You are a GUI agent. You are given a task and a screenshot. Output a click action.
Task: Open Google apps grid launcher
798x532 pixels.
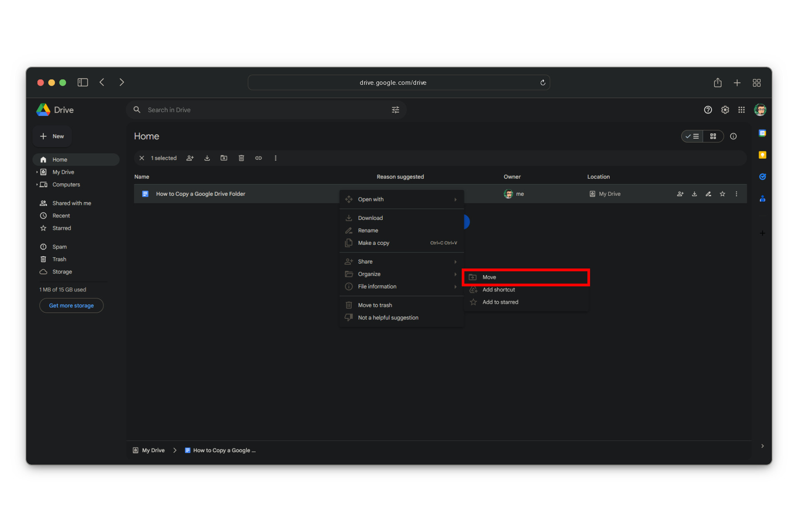coord(741,110)
